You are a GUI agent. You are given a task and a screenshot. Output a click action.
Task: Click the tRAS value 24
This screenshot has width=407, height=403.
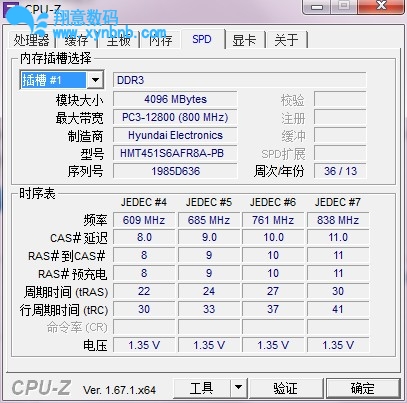[x=209, y=291]
